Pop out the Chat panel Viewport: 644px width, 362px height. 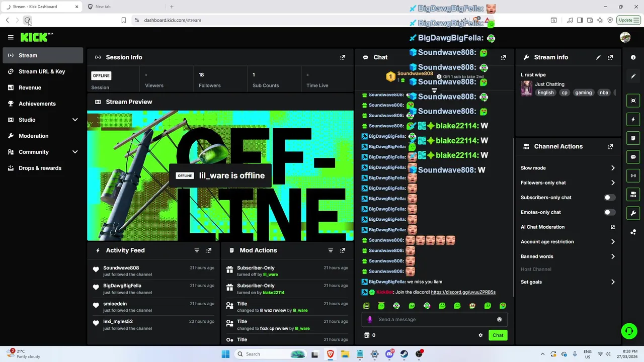[x=503, y=57]
